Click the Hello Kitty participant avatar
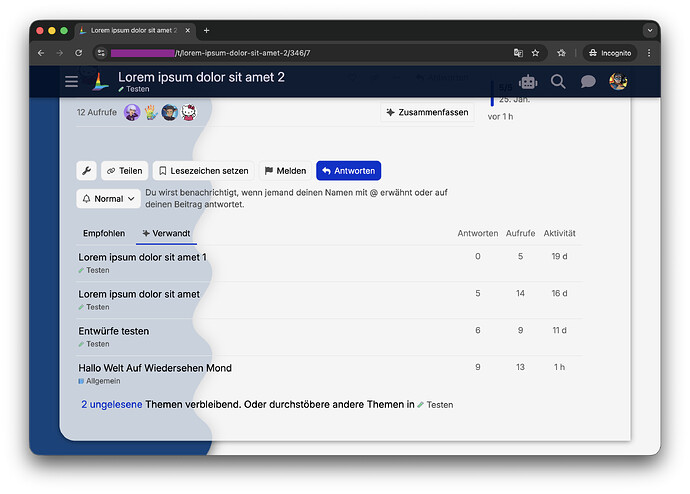The image size is (690, 494). point(189,113)
